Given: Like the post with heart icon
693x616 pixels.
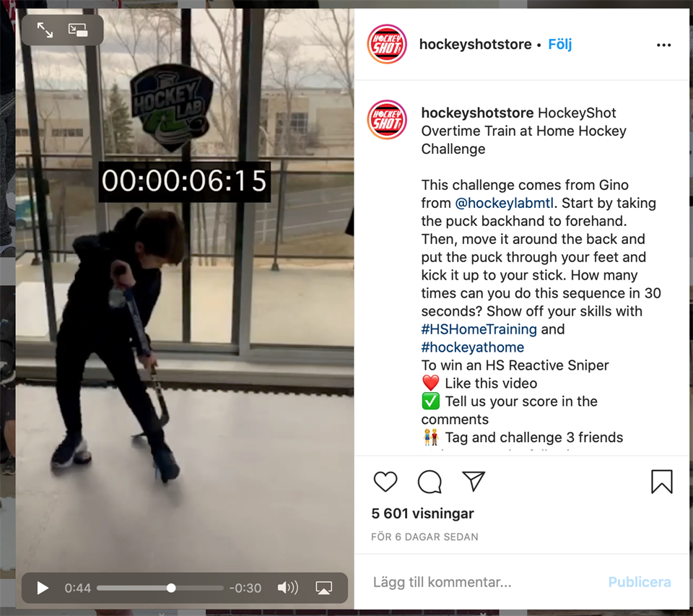Looking at the screenshot, I should tap(385, 482).
